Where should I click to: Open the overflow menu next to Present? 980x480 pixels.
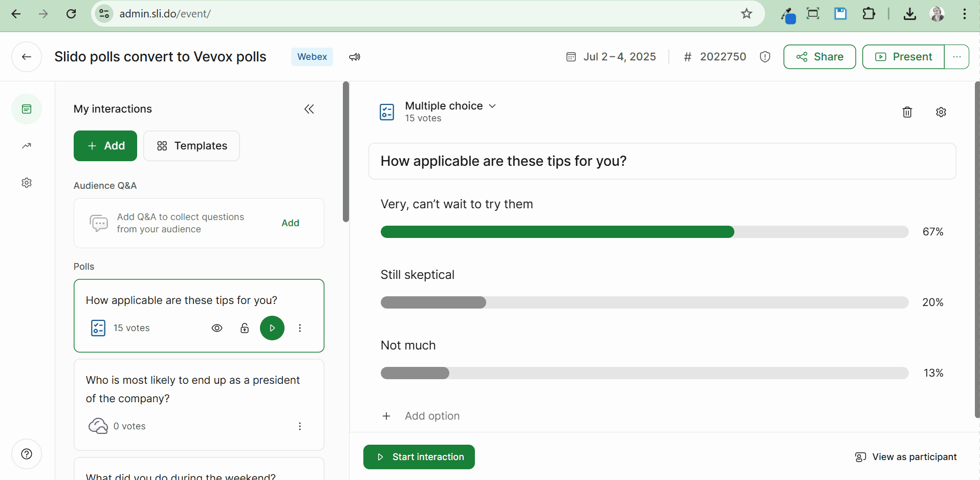click(x=957, y=56)
